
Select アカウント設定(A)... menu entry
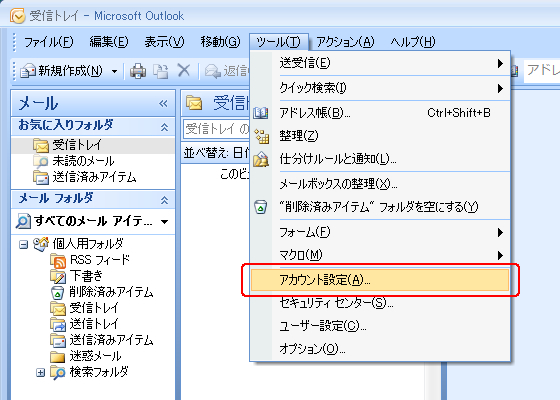(380, 280)
